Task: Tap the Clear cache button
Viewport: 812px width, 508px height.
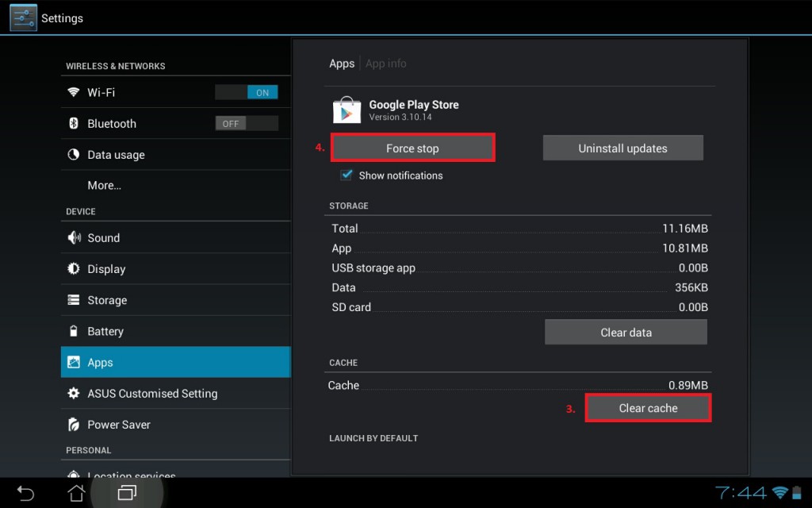Action: (x=649, y=408)
